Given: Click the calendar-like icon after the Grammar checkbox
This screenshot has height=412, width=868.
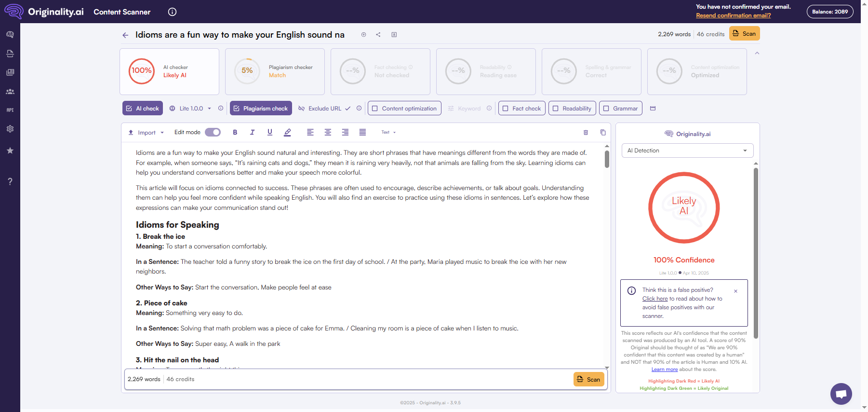Looking at the screenshot, I should pyautogui.click(x=653, y=109).
